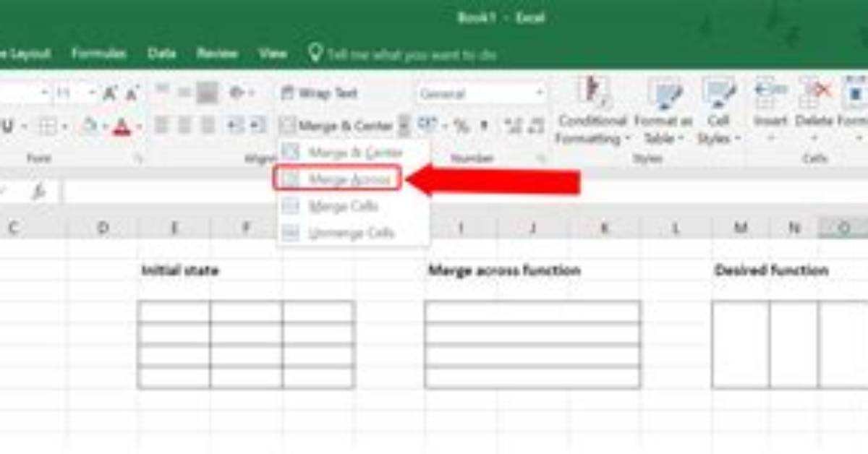
Task: Toggle Wrap Text
Action: point(320,93)
